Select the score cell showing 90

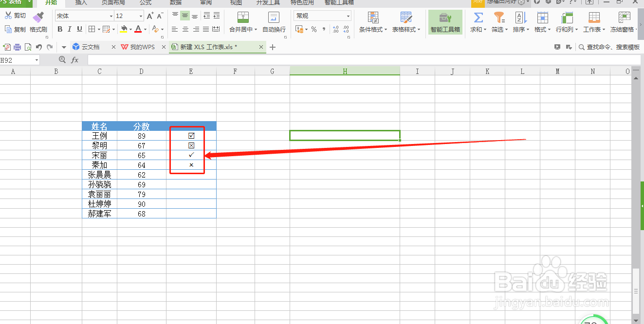141,204
